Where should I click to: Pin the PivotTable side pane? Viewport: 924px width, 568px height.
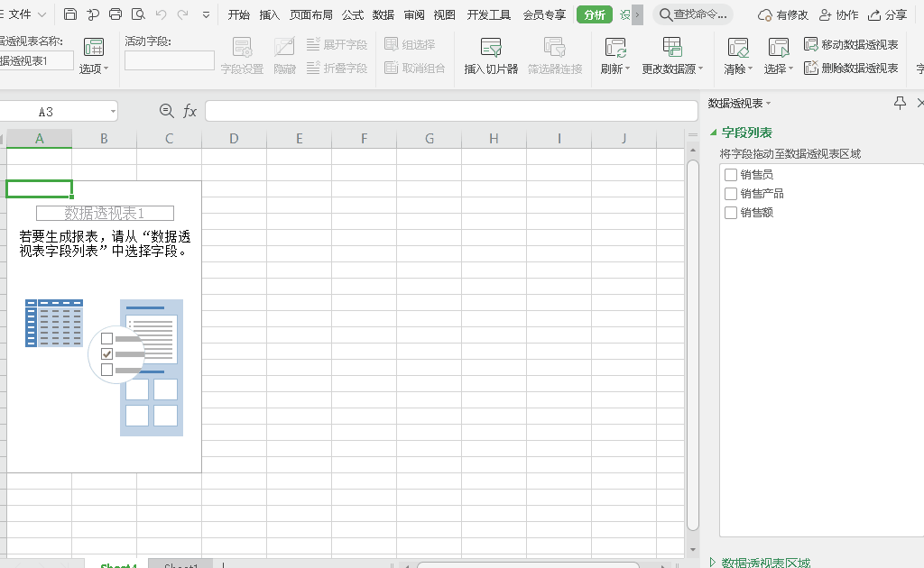coord(900,104)
